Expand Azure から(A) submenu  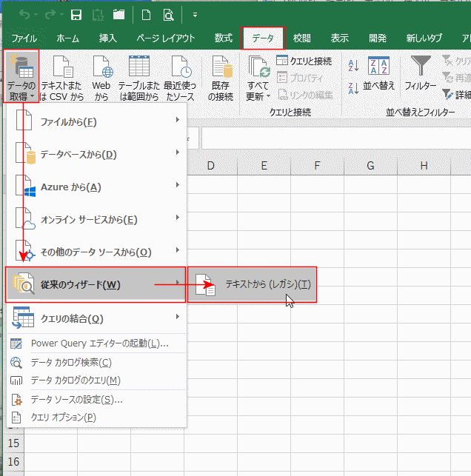click(x=96, y=187)
